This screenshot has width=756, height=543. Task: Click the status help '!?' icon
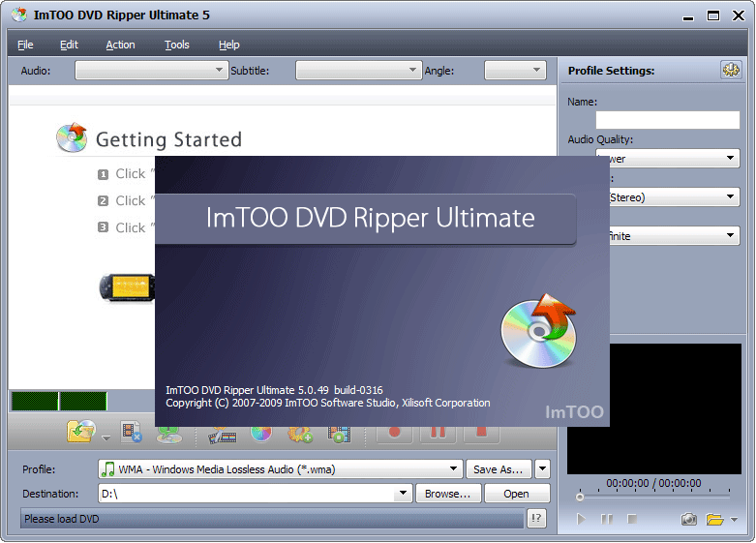[x=536, y=519]
